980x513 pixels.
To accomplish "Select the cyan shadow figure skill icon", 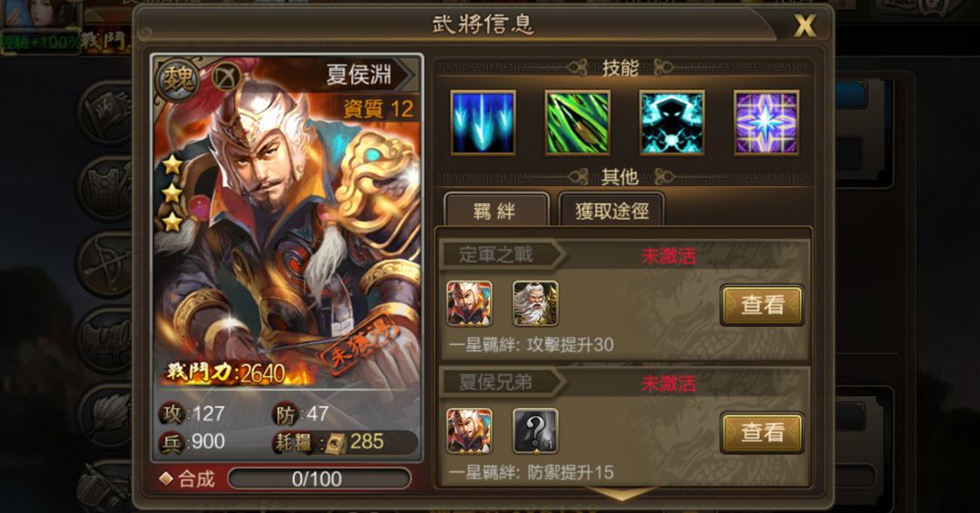I will coord(671,123).
